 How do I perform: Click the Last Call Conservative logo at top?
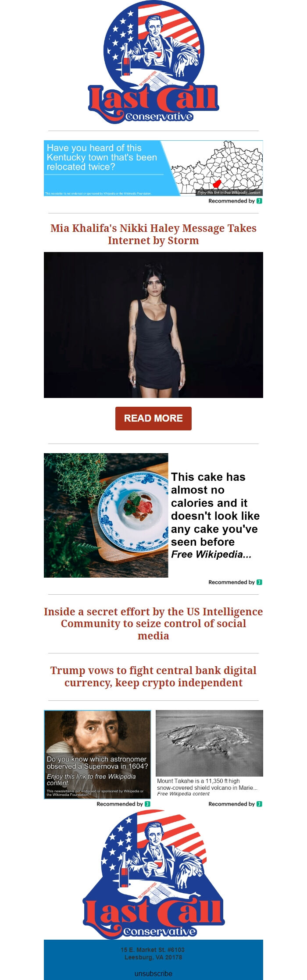coord(153,62)
